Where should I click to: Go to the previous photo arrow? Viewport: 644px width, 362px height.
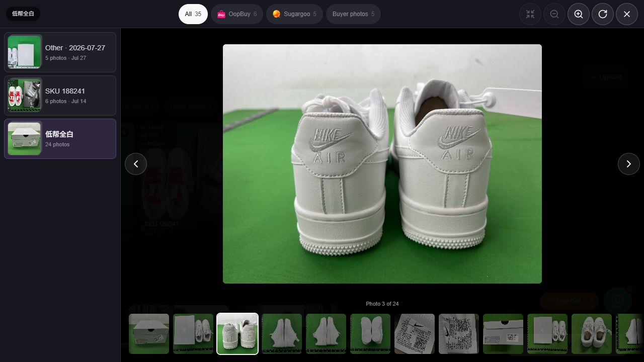tap(136, 164)
